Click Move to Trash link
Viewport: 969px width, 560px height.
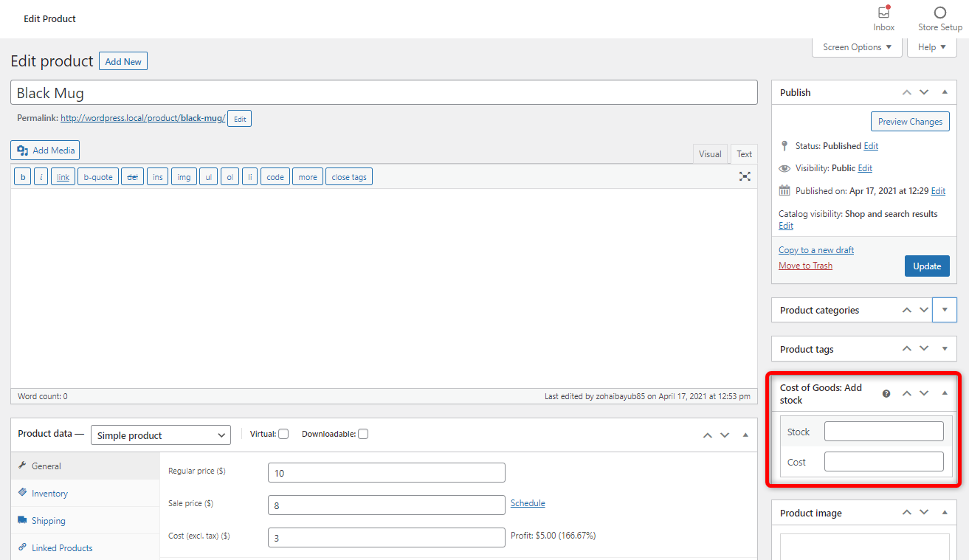805,266
